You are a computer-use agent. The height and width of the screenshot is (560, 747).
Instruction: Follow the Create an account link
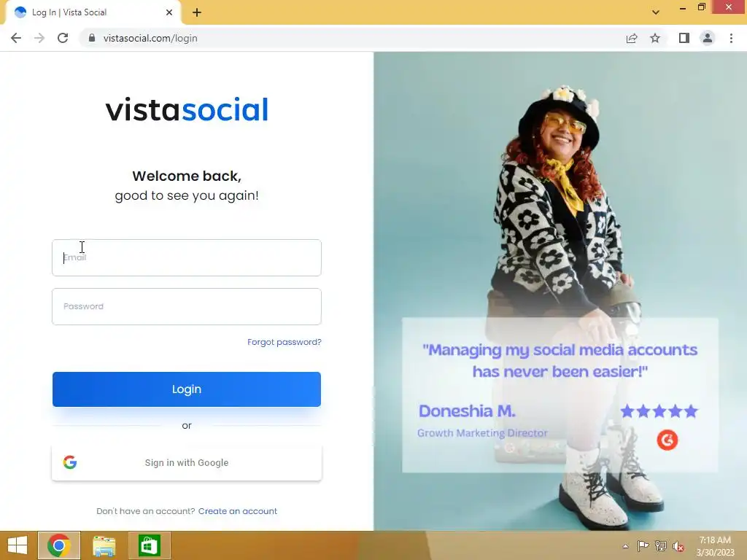[x=238, y=511]
